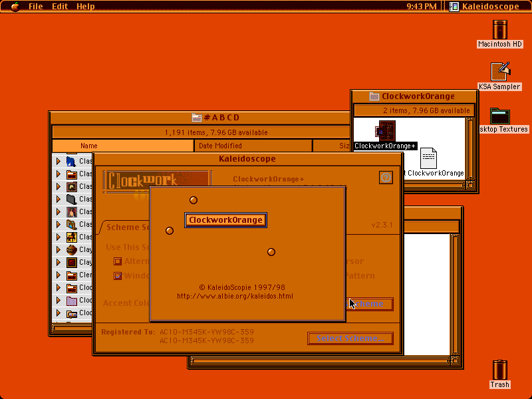Open the Macintosh HD drive icon
Image resolution: width=532 pixels, height=399 pixels.
pos(500,30)
